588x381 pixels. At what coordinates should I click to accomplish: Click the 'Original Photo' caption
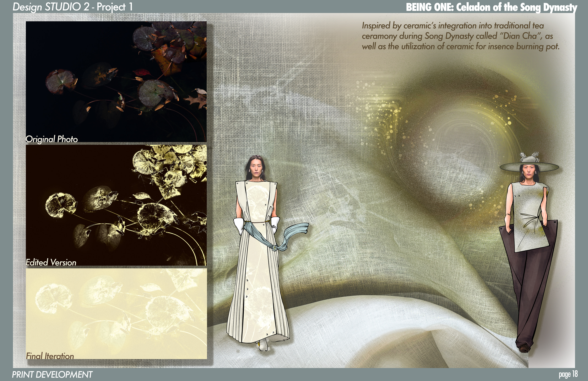coord(52,139)
